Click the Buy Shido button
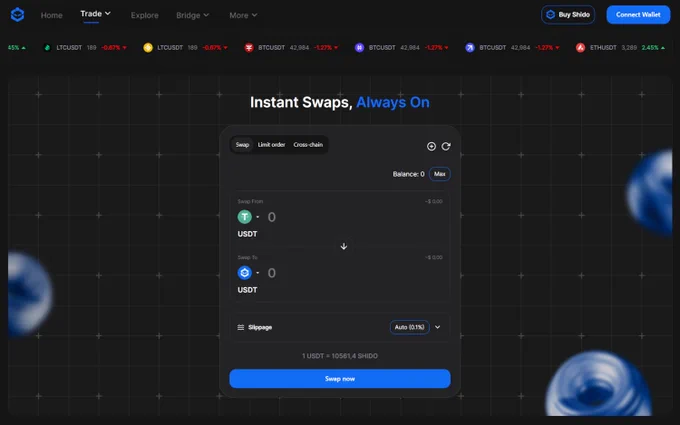680x425 pixels. tap(568, 15)
